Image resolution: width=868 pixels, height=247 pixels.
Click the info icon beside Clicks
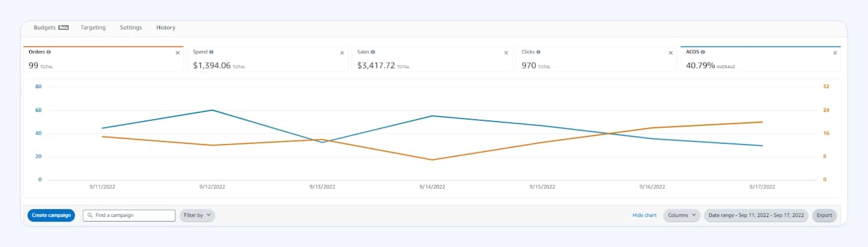pos(538,52)
